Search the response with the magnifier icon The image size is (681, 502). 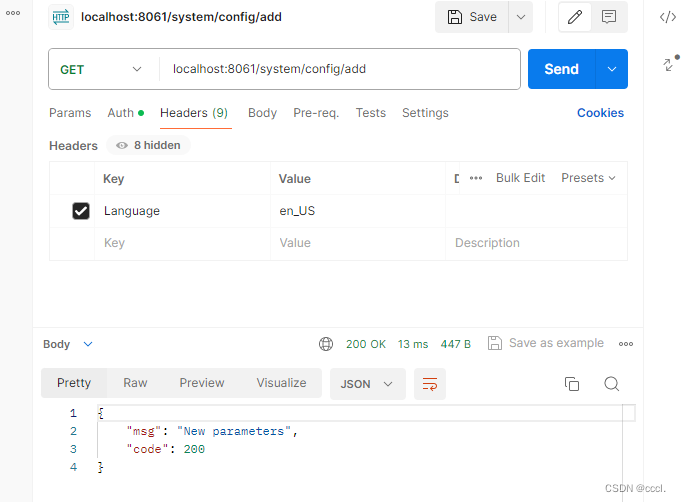pos(612,384)
